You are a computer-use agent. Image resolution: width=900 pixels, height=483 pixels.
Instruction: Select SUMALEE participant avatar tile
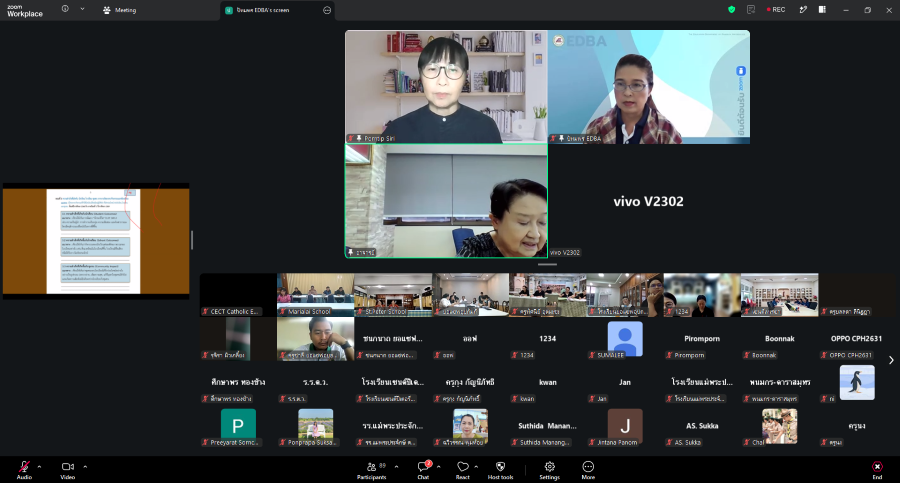624,340
